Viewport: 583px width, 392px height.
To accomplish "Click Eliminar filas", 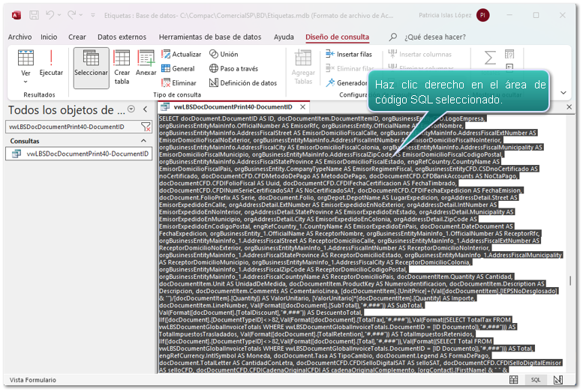I will pos(350,68).
